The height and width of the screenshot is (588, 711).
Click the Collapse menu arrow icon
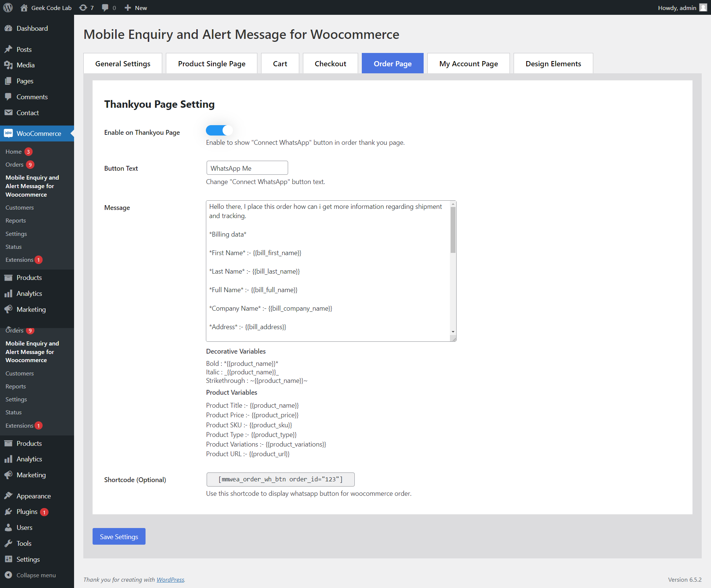[x=9, y=575]
